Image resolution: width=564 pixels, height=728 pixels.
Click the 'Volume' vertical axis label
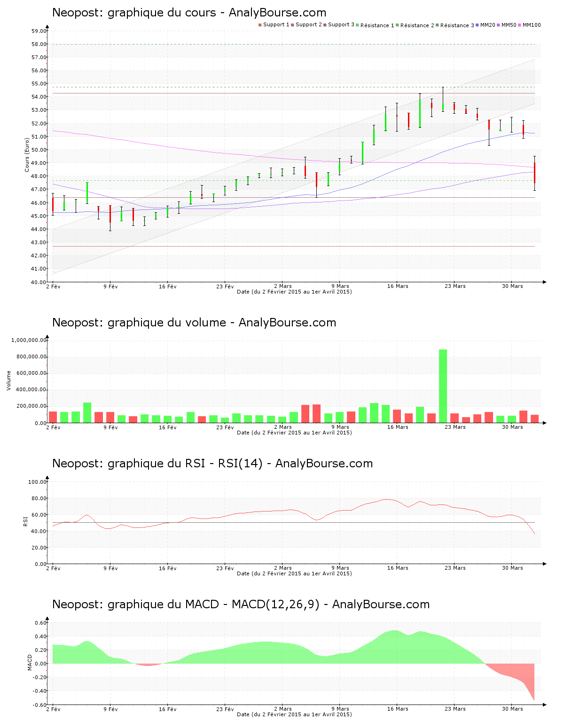coord(8,380)
